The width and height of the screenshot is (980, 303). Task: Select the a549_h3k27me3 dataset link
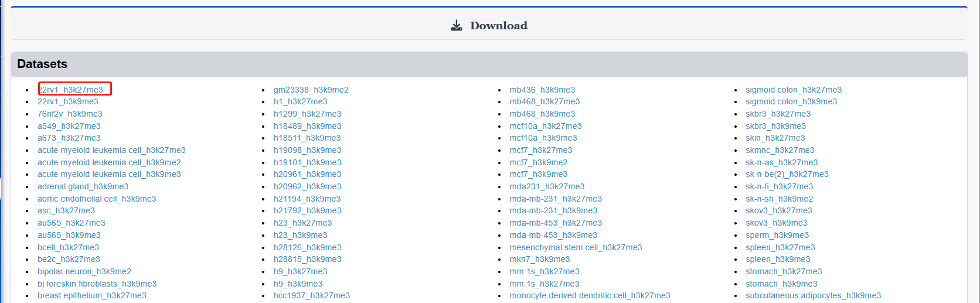(69, 126)
